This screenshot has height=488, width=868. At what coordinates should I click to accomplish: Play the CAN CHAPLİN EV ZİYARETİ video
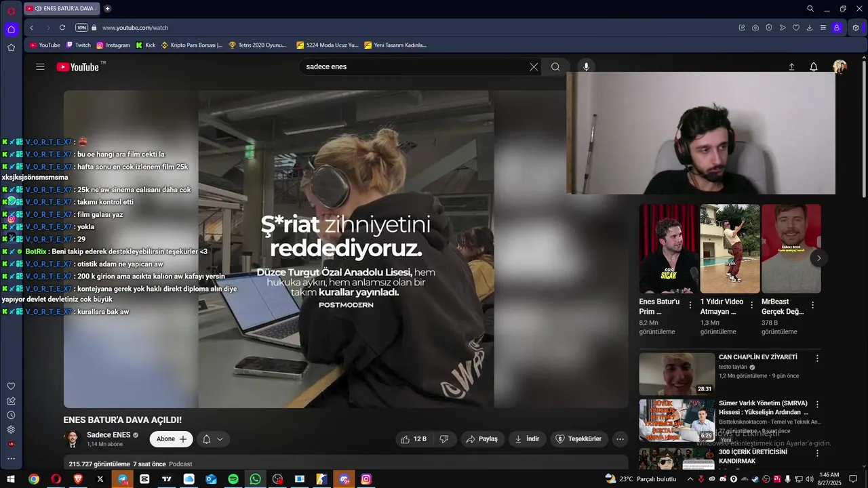tap(677, 373)
